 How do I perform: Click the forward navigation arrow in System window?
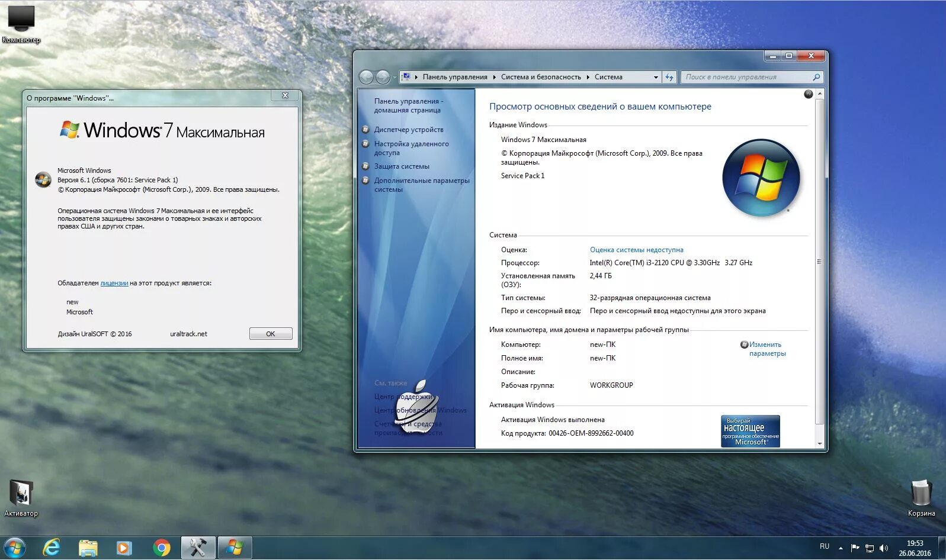click(383, 77)
